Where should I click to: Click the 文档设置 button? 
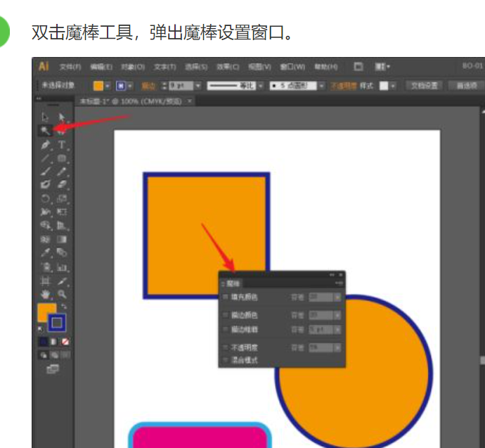[x=425, y=86]
